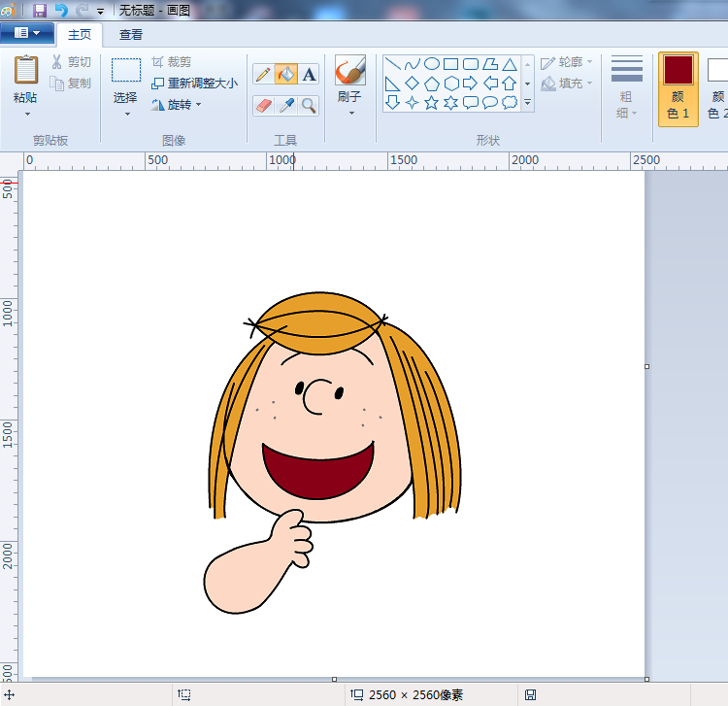The image size is (728, 706).
Task: Select the five-point star shape
Action: tap(432, 102)
